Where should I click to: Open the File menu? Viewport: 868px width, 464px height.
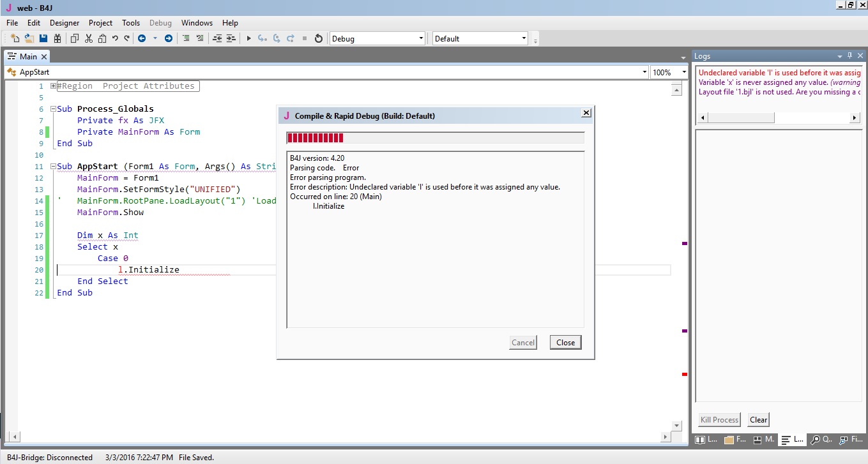[12, 23]
